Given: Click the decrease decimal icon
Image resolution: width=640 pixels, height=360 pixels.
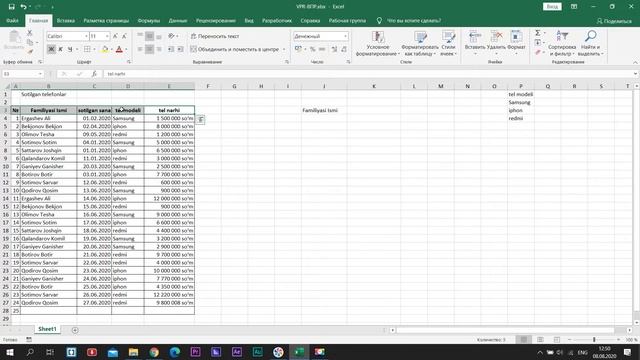Looking at the screenshot, I should 344,49.
